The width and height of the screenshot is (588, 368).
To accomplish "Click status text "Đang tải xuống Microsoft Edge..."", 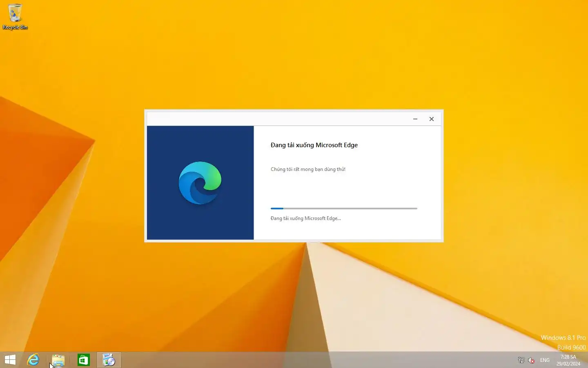I will (305, 218).
